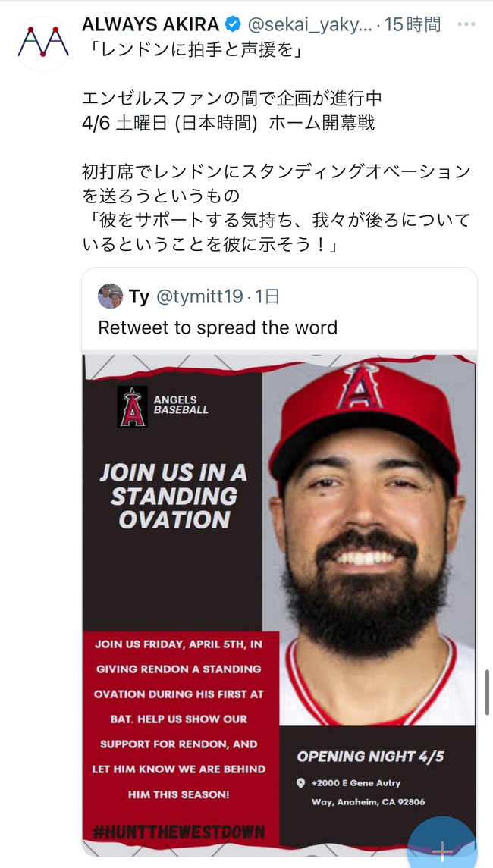Click the 15時間 tweet timestamp
Screen dimensions: 493x868
click(x=413, y=25)
